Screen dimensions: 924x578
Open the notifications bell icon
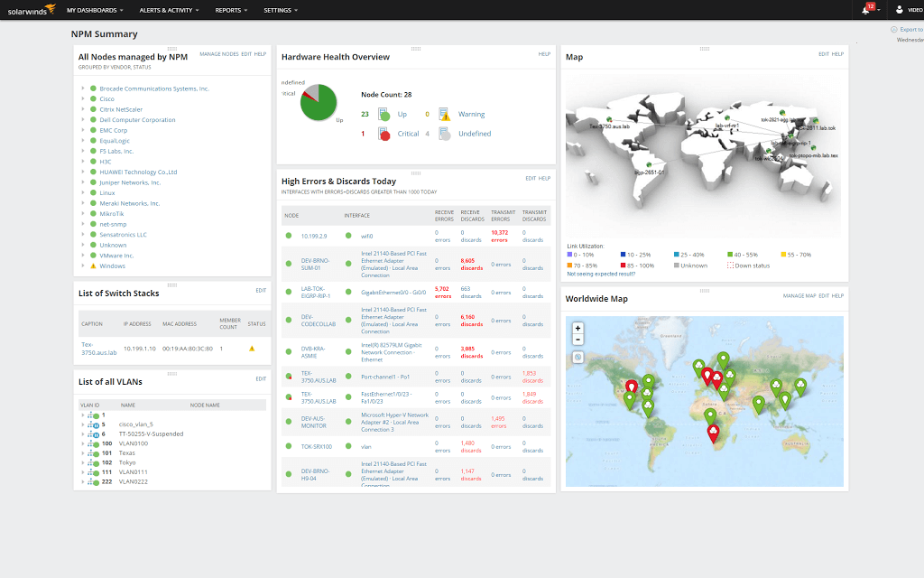click(864, 10)
